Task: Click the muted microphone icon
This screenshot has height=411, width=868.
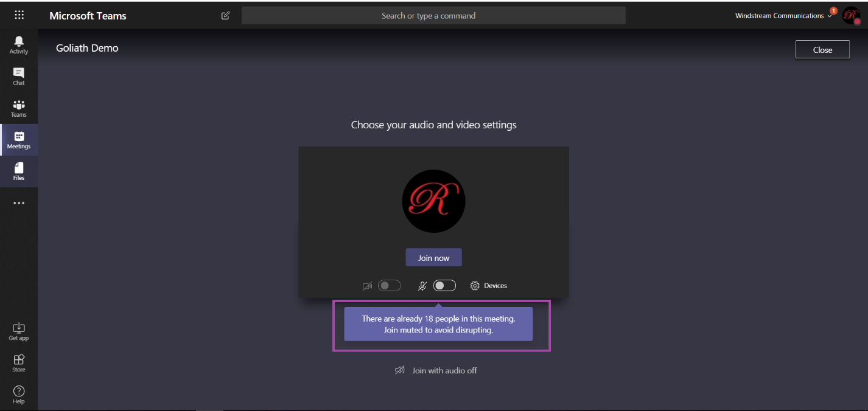Action: [422, 286]
